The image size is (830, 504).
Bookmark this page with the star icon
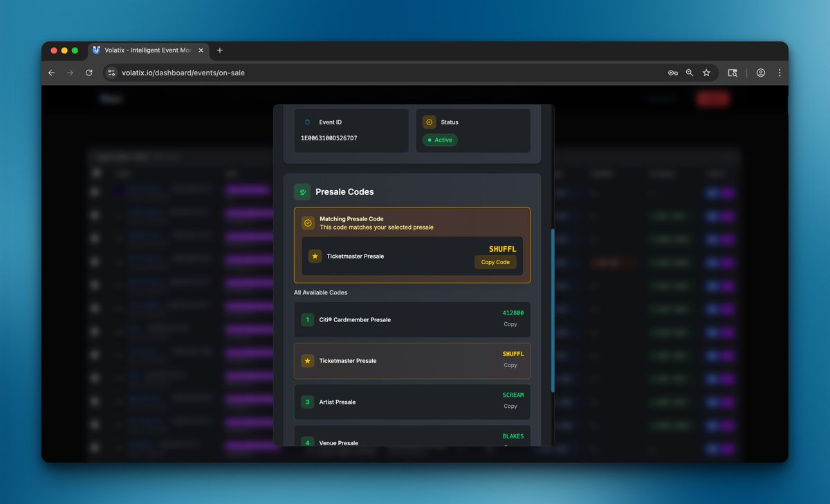(x=706, y=73)
